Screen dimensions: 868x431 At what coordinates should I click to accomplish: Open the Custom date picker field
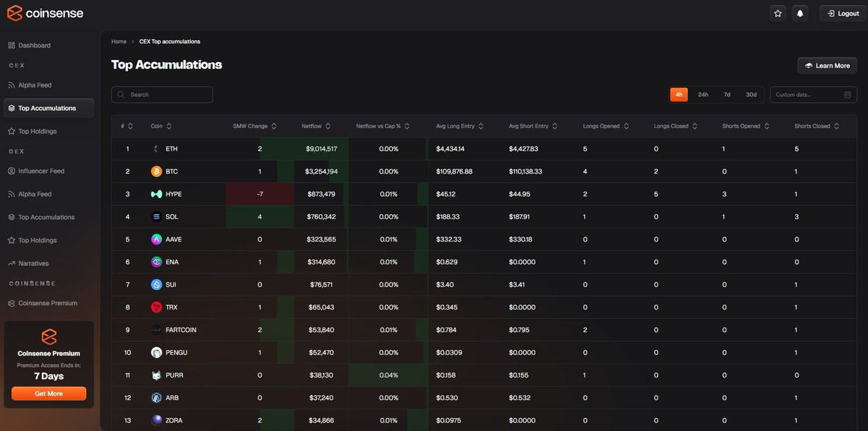[813, 95]
